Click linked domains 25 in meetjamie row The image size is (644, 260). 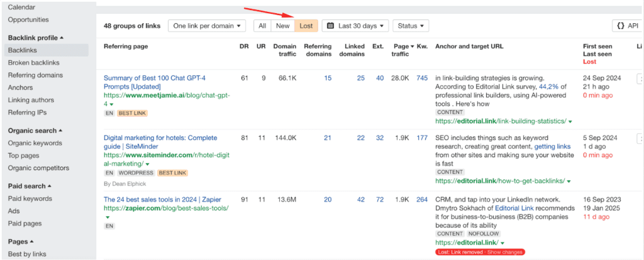360,78
